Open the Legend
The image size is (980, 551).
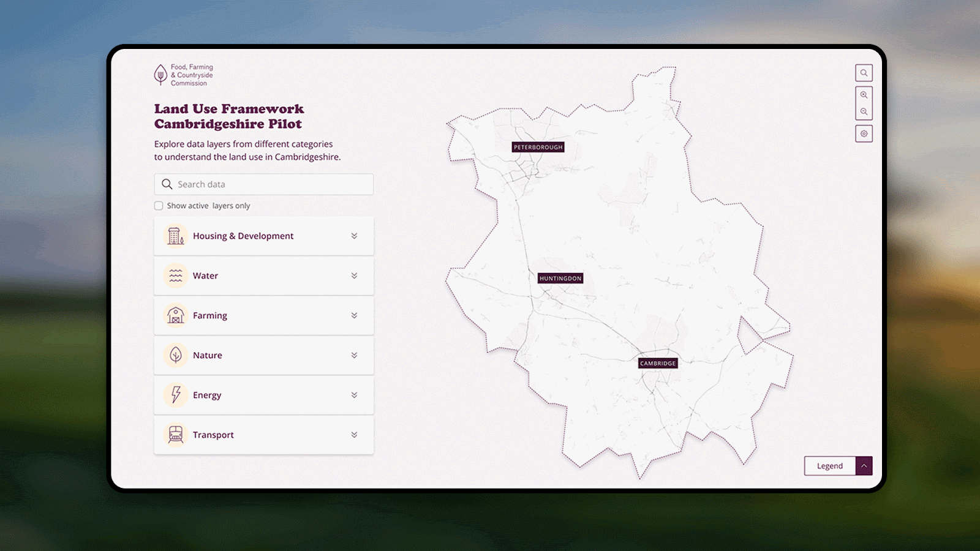(830, 466)
